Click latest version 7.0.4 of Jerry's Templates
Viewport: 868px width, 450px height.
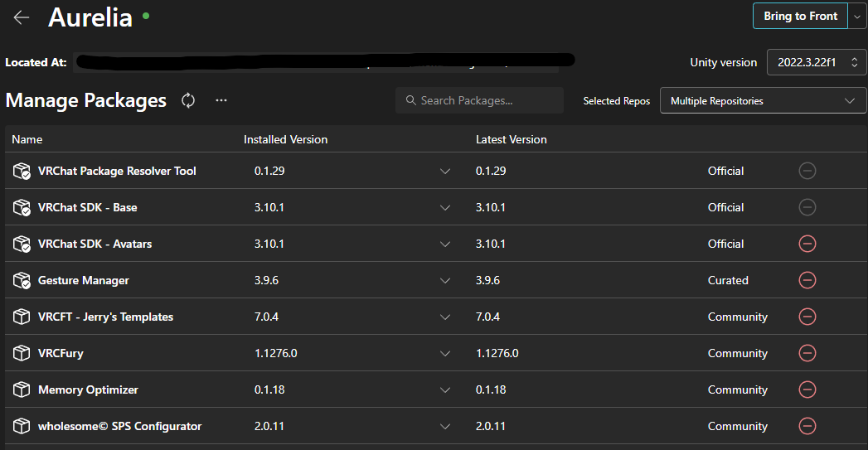click(487, 317)
